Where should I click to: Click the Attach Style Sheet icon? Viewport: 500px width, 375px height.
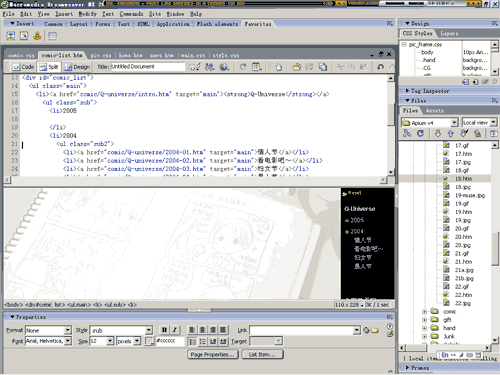tap(465, 82)
